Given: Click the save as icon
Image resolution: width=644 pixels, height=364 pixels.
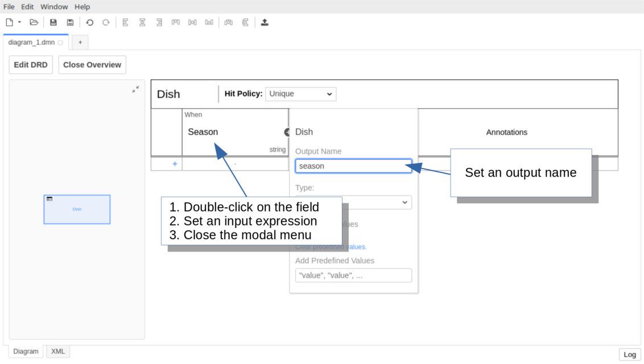Looking at the screenshot, I should point(70,22).
